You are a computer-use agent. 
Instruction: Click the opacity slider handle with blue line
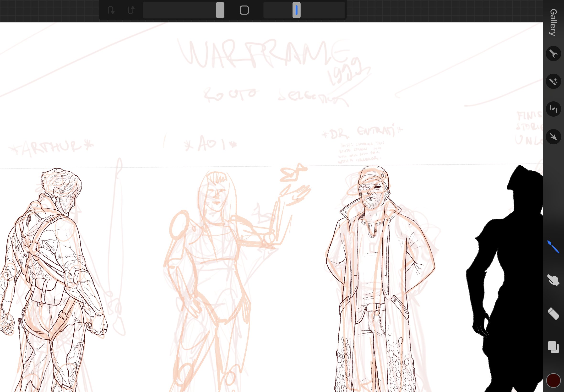pyautogui.click(x=296, y=10)
